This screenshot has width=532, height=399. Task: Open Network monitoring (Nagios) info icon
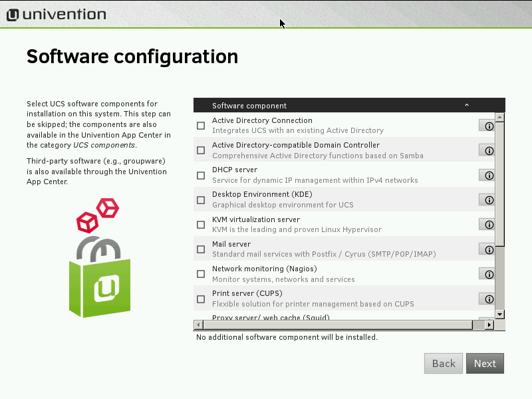click(x=489, y=274)
